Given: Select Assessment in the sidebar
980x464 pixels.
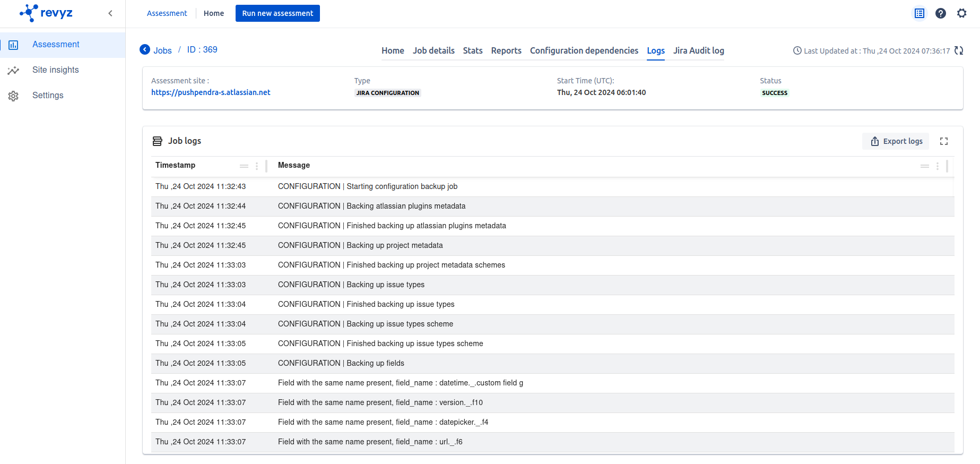Looking at the screenshot, I should (x=56, y=45).
